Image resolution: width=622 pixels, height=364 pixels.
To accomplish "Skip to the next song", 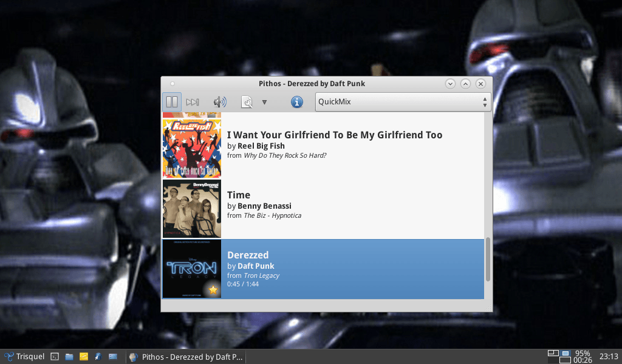I will (193, 102).
